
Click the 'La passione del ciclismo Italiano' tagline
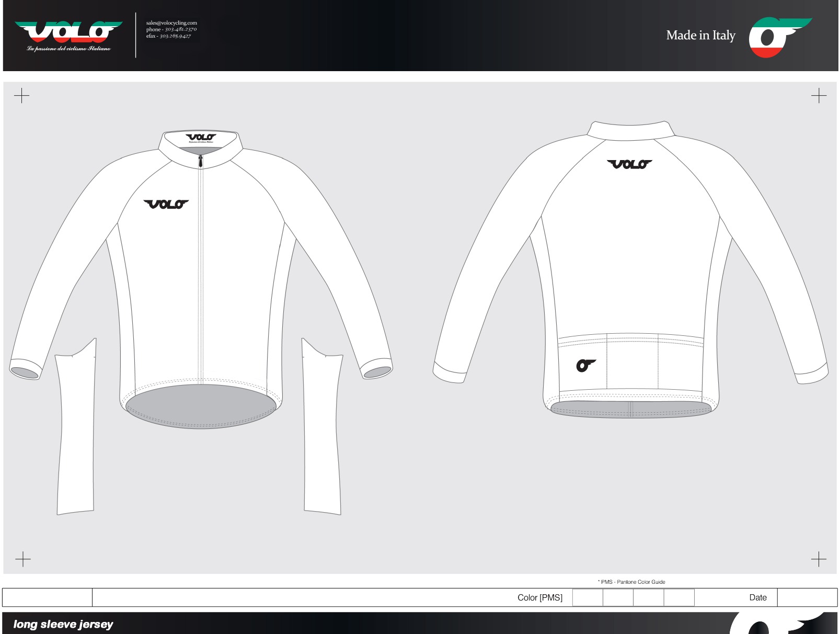coord(69,49)
